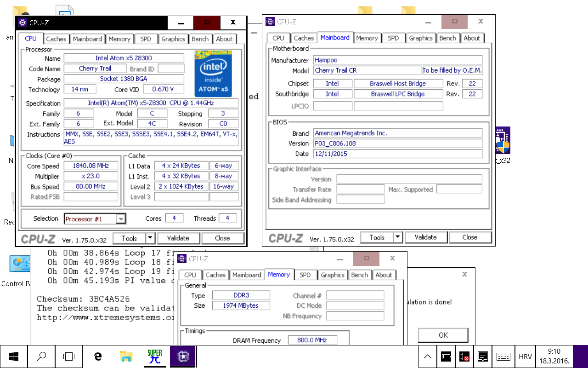Image resolution: width=588 pixels, height=368 pixels.
Task: Confirm the Super PI OK dialog
Action: 443,335
